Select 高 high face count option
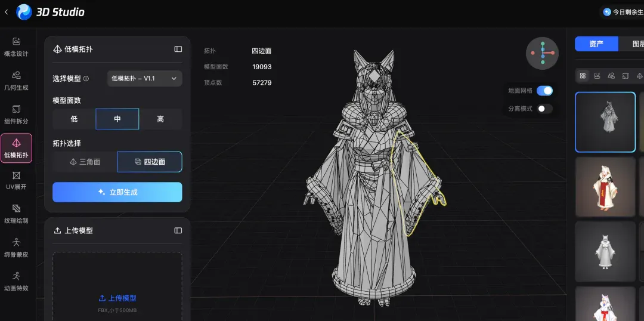 tap(160, 119)
